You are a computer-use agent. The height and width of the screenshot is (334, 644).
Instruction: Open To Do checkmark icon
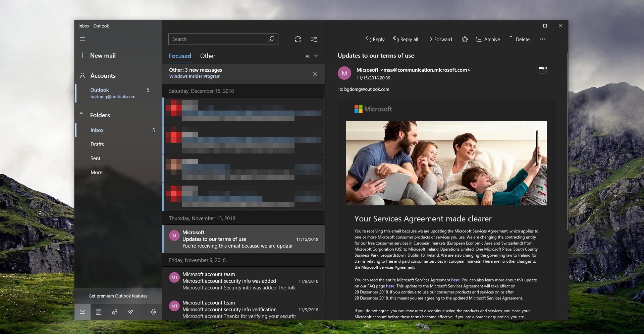[131, 312]
